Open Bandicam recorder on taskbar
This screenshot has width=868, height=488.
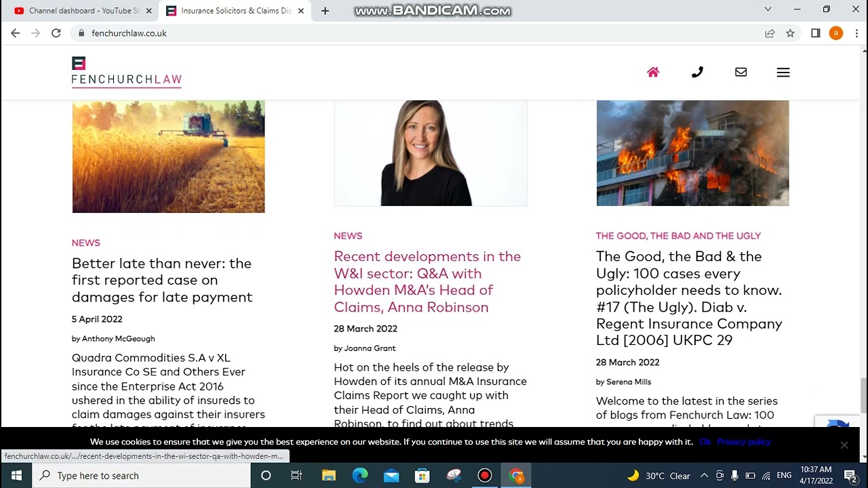point(485,476)
